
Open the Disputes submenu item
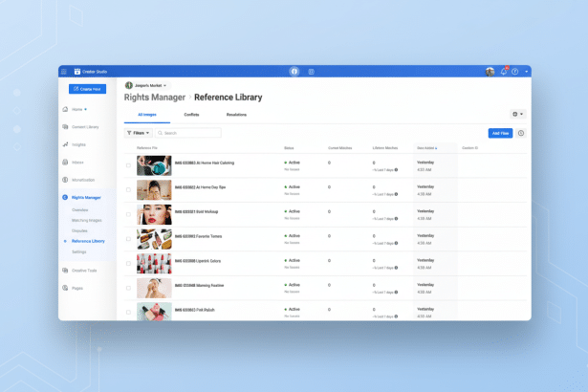[x=79, y=230]
